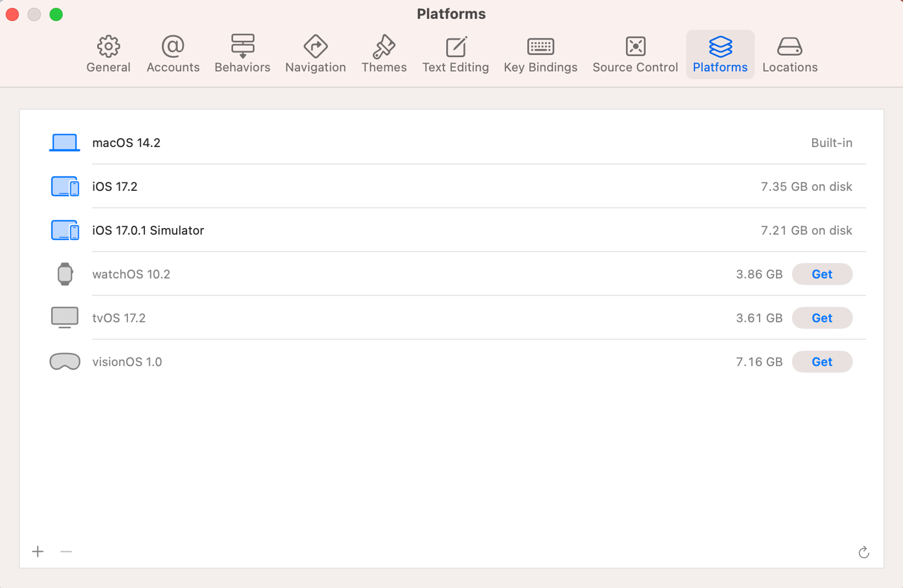
Task: Click the minus remove platform button
Action: pyautogui.click(x=66, y=551)
